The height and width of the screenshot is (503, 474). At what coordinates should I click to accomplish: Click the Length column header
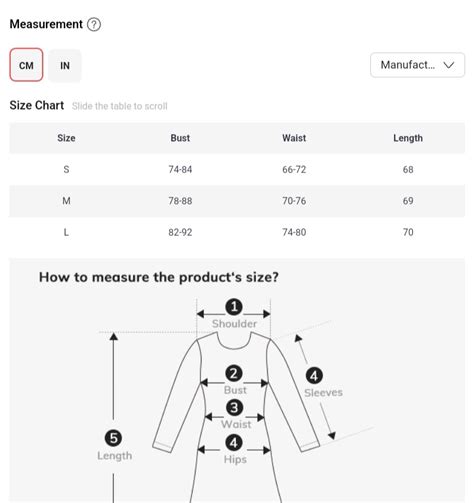pos(408,138)
